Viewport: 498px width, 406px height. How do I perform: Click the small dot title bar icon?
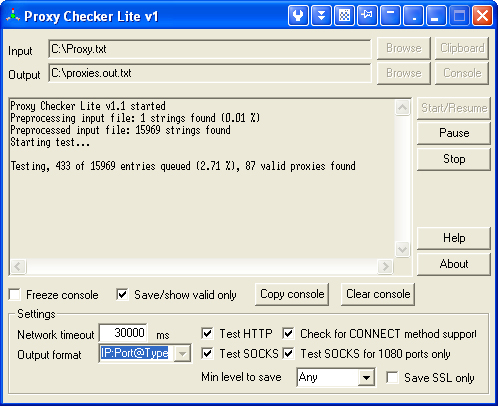413,15
